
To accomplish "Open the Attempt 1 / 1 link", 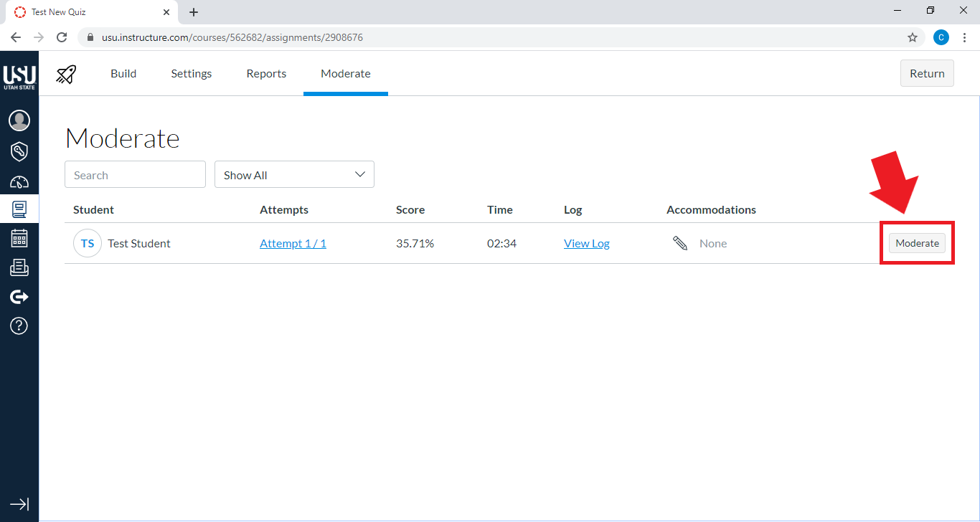I will click(x=293, y=244).
